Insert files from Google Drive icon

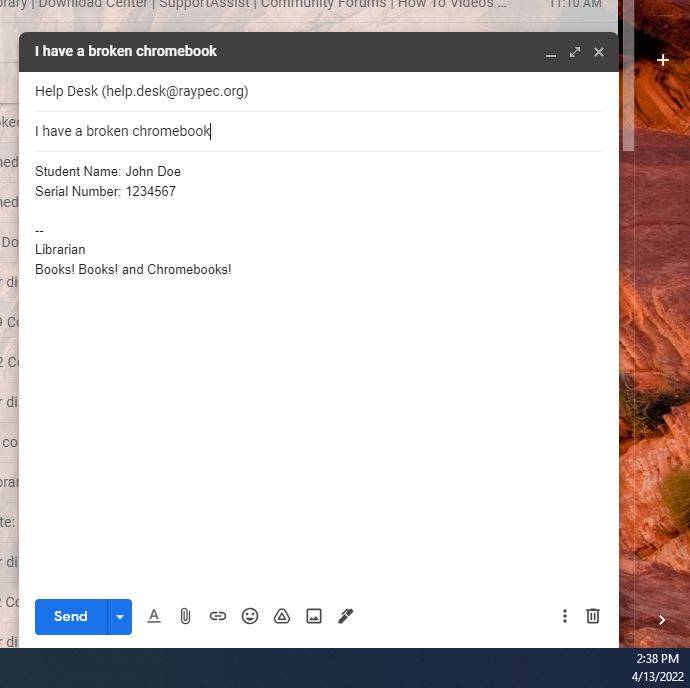[282, 616]
